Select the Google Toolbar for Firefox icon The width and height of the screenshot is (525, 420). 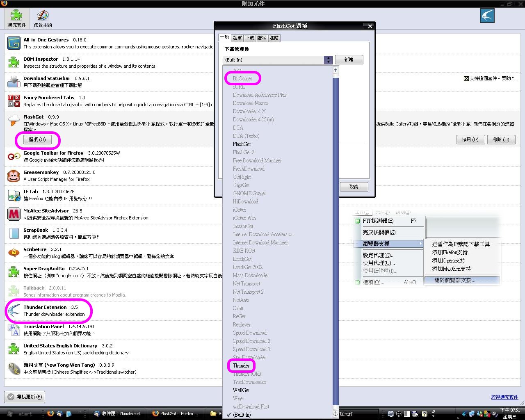pos(14,156)
